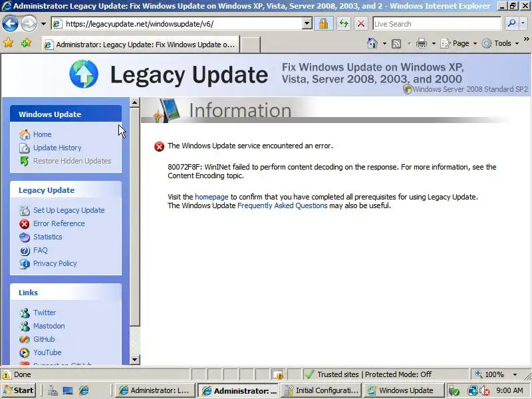Click the Legacy Update globe logo
The width and height of the screenshot is (532, 399).
click(x=84, y=74)
